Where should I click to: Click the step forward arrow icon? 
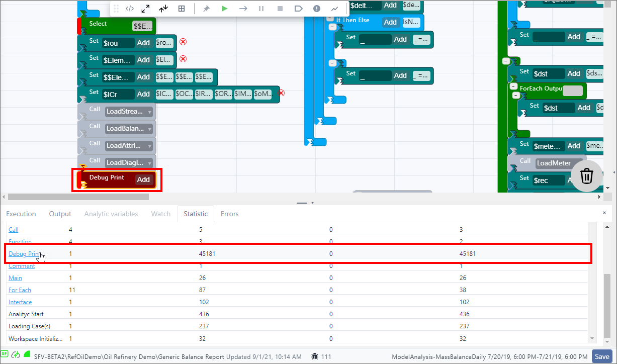[x=243, y=9]
